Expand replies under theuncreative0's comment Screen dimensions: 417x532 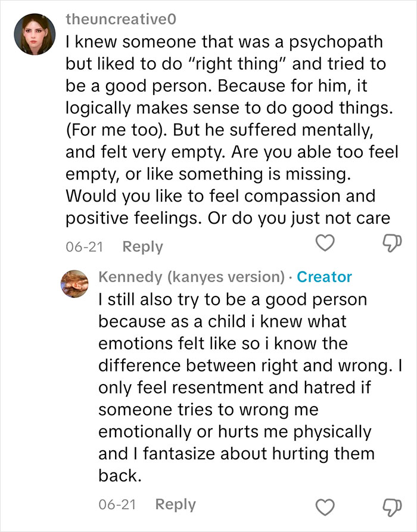pos(142,245)
